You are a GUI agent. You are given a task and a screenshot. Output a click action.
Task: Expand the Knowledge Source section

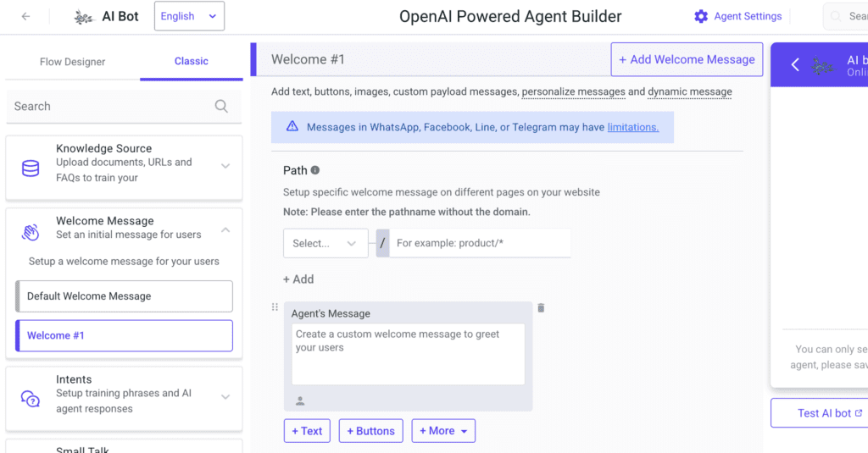(x=225, y=166)
